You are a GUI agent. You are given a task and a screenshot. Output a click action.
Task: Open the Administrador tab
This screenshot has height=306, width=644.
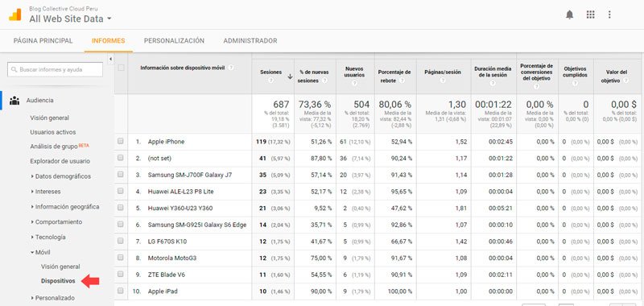point(250,40)
